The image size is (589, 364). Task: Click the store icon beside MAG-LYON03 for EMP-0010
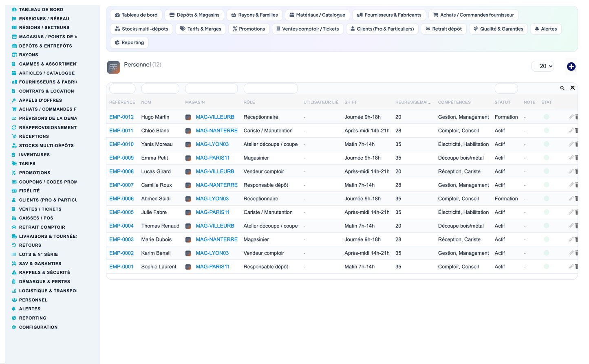click(188, 144)
